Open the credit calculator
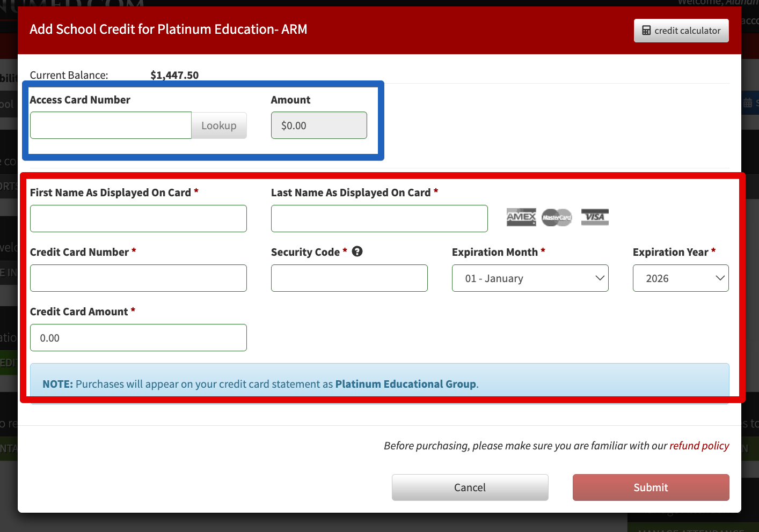Screen dimensions: 759x532 click(681, 31)
